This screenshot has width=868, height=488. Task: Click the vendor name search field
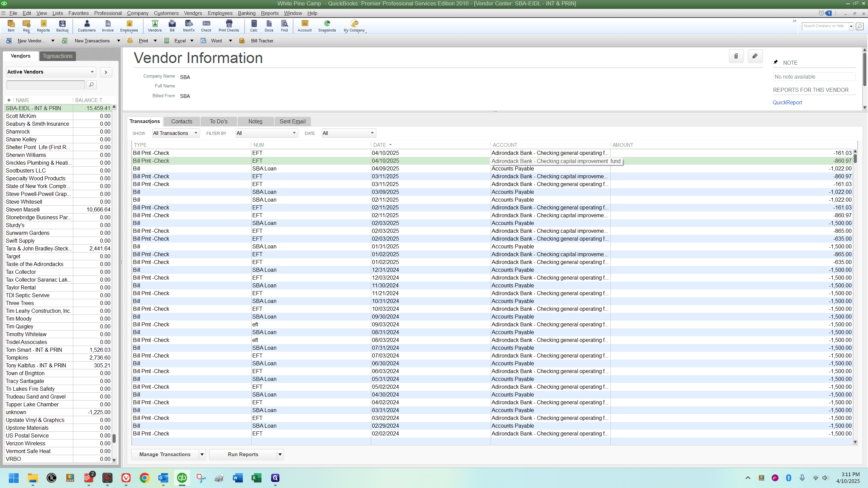(x=46, y=85)
